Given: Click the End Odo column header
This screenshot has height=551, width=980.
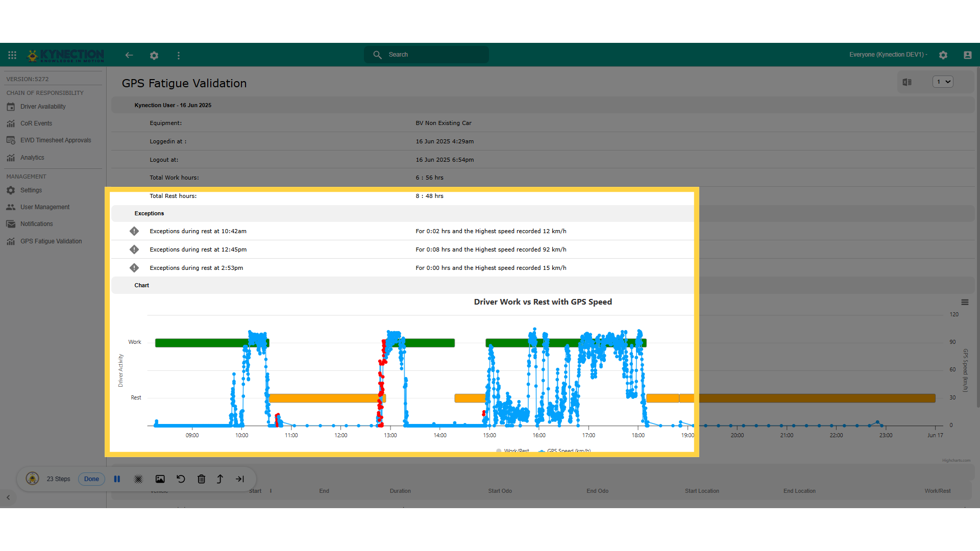Looking at the screenshot, I should (x=597, y=491).
